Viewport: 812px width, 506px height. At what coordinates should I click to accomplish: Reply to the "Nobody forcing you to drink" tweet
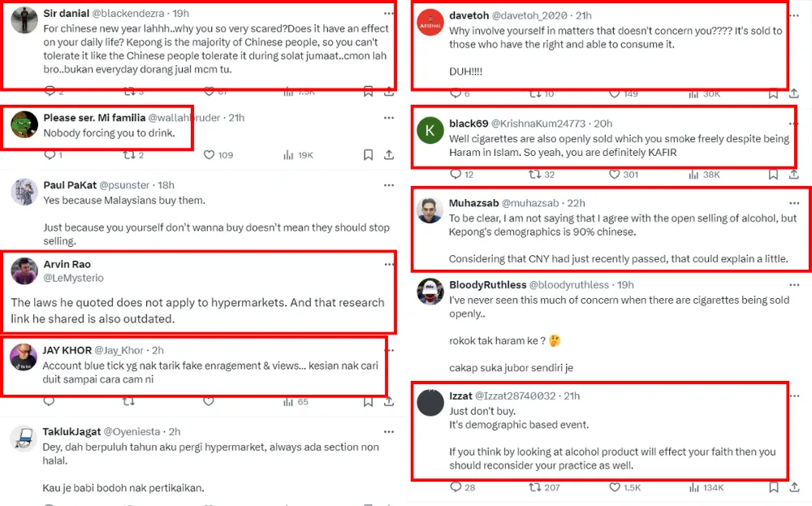pyautogui.click(x=49, y=155)
